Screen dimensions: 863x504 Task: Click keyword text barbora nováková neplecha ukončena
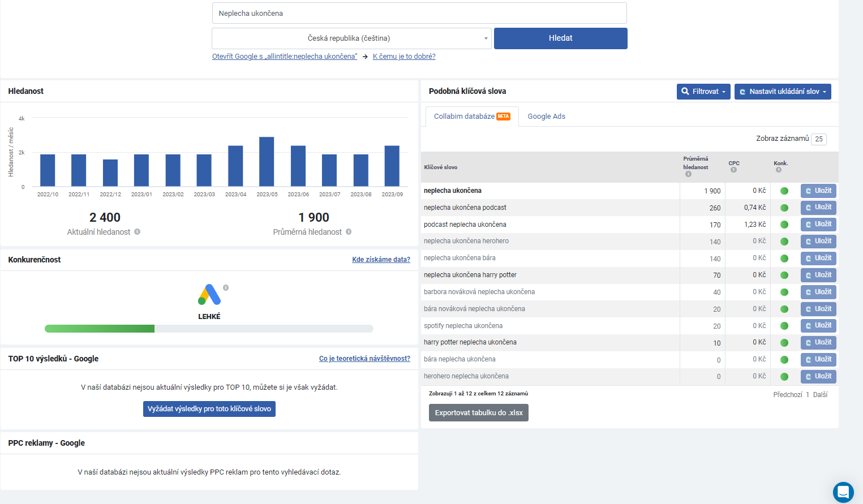click(x=479, y=292)
